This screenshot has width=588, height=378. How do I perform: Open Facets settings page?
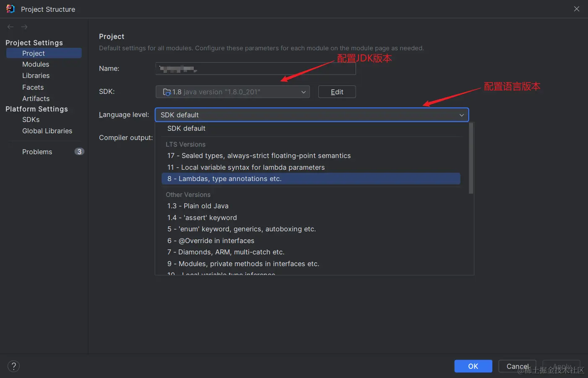click(33, 87)
